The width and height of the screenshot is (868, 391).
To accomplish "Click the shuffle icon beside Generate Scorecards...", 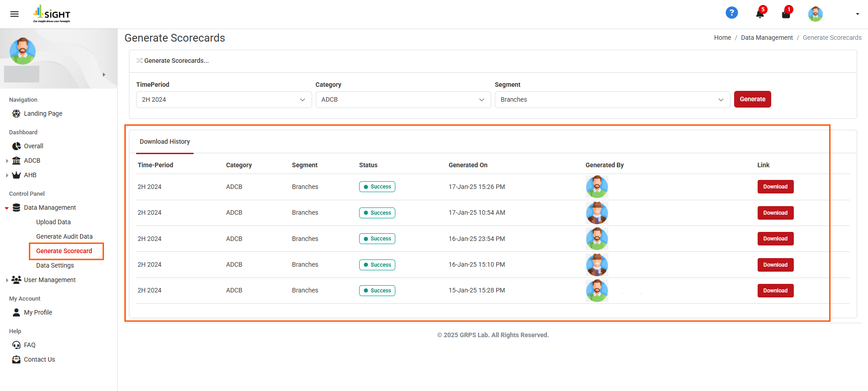I will pyautogui.click(x=139, y=61).
